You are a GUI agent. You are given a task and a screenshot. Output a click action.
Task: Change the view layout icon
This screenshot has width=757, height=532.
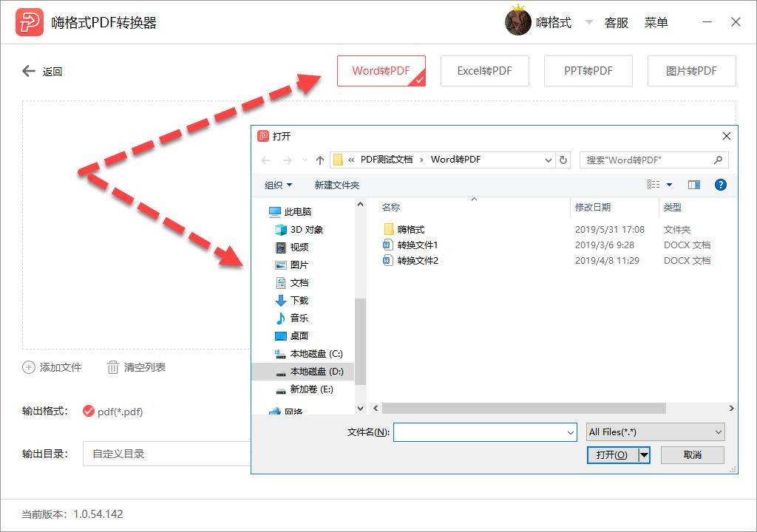click(x=654, y=185)
